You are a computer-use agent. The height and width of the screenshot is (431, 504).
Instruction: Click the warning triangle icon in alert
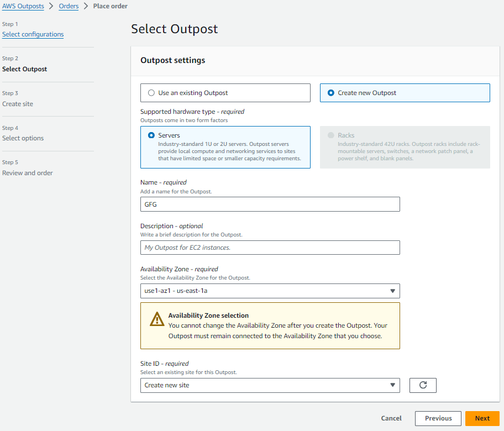155,320
